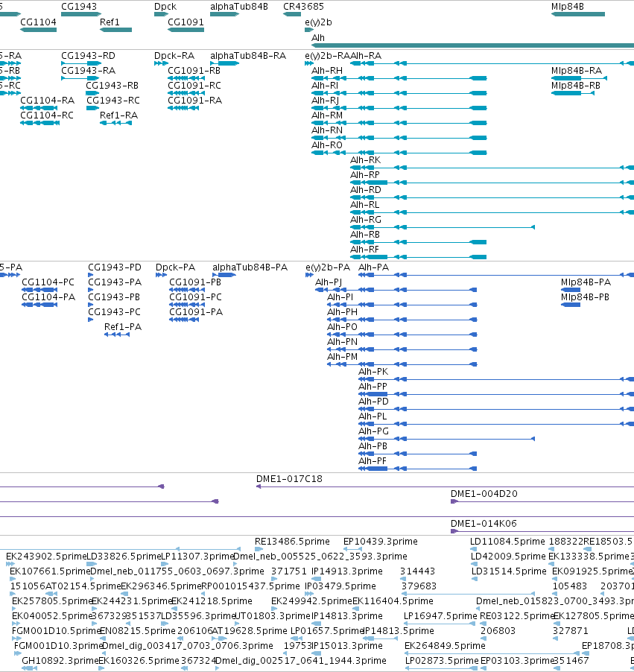Click the EK107661.5prime EST label
The image size is (634, 672).
pyautogui.click(x=50, y=571)
